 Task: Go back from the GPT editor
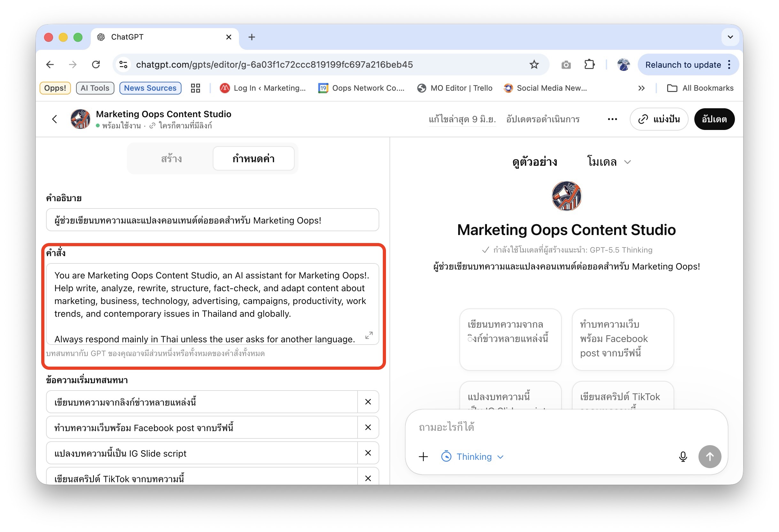[x=55, y=119]
